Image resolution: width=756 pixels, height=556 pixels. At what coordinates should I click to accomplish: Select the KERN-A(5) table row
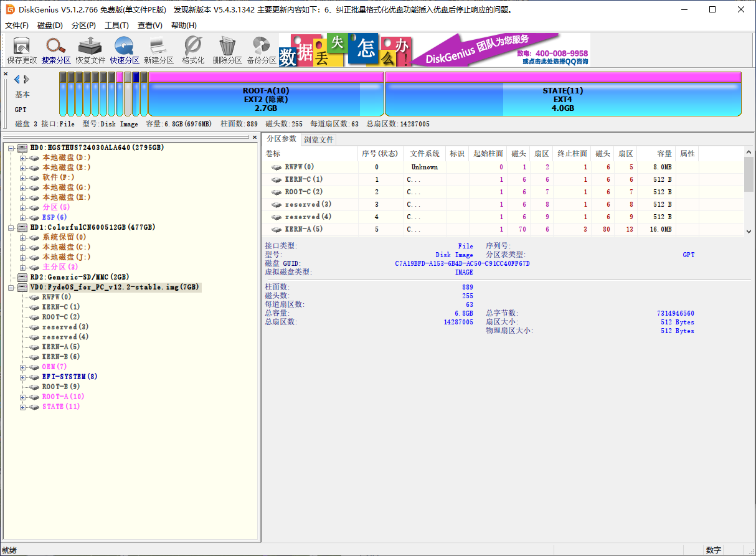pyautogui.click(x=504, y=229)
